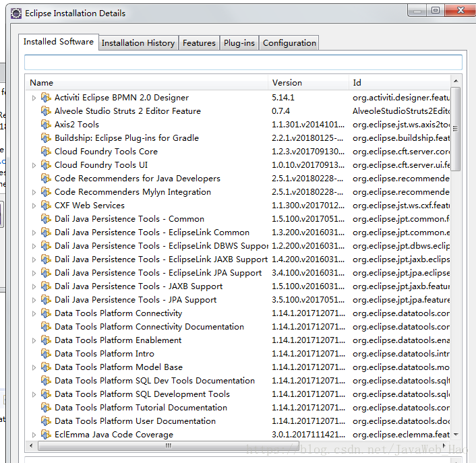Click the Dali EclipseLink Common feature icon
This screenshot has width=476, height=463.
(x=46, y=233)
